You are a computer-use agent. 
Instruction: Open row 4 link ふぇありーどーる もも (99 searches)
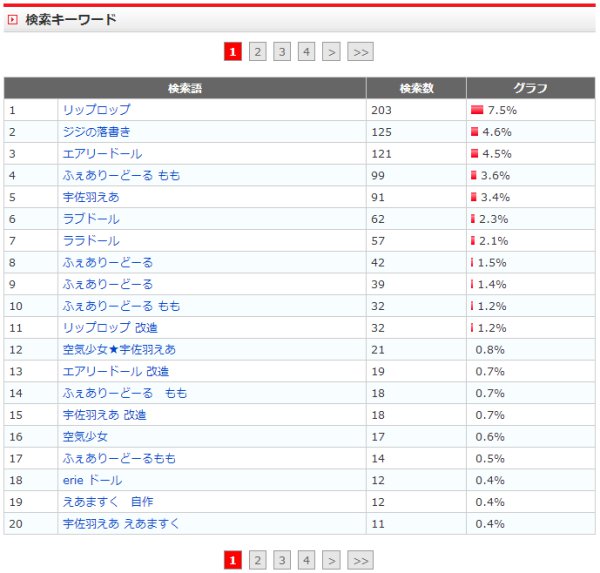tap(121, 175)
